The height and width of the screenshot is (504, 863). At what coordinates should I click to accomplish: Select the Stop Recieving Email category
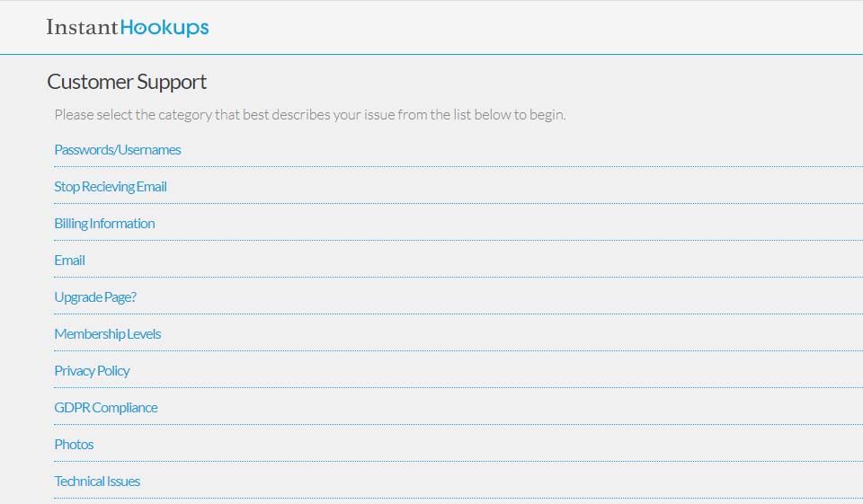[x=111, y=187]
